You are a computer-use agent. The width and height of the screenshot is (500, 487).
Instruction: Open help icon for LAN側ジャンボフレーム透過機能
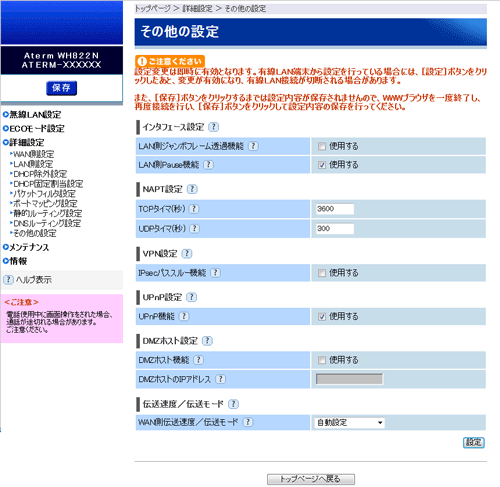click(x=253, y=146)
